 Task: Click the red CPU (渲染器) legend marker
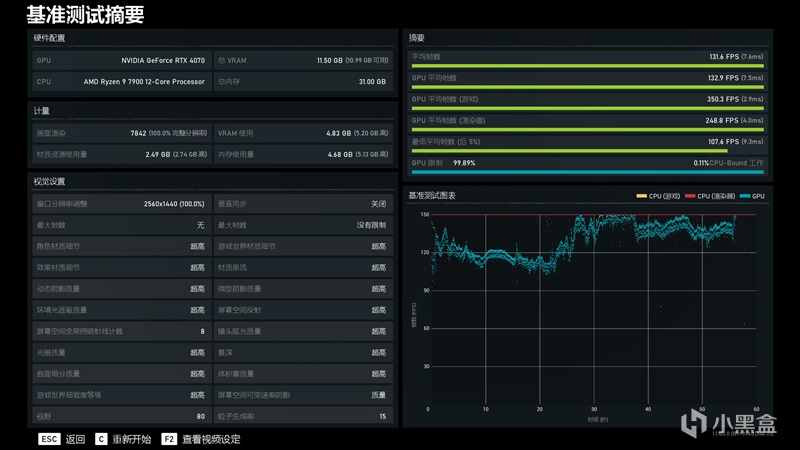pyautogui.click(x=690, y=196)
